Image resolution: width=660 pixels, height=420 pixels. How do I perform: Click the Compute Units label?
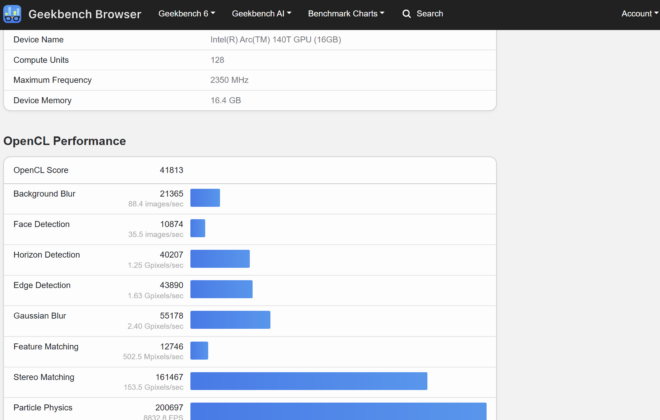(x=41, y=60)
